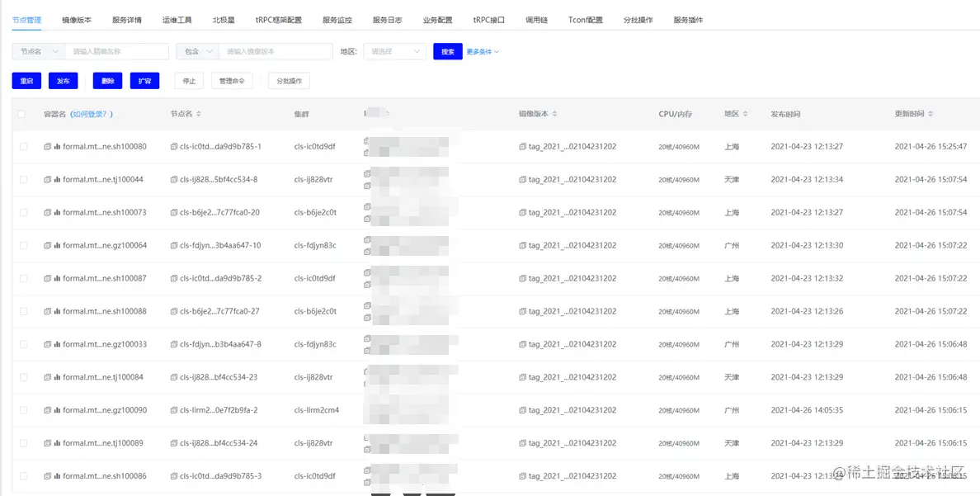Image resolution: width=980 pixels, height=496 pixels.
Task: Open the 地区 region select dropdown
Action: coord(395,51)
